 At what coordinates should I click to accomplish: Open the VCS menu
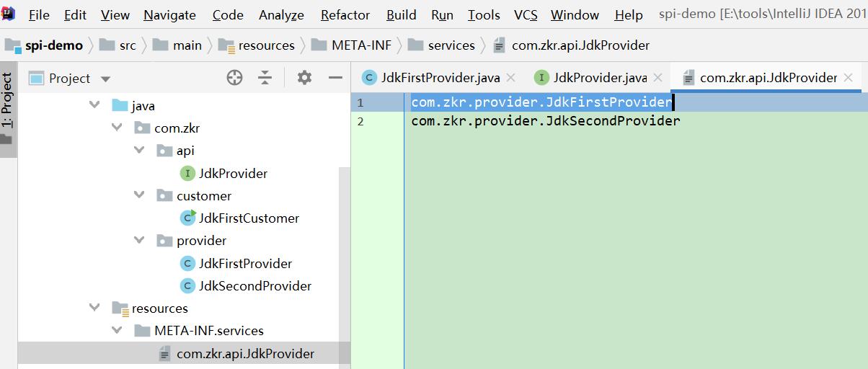526,14
